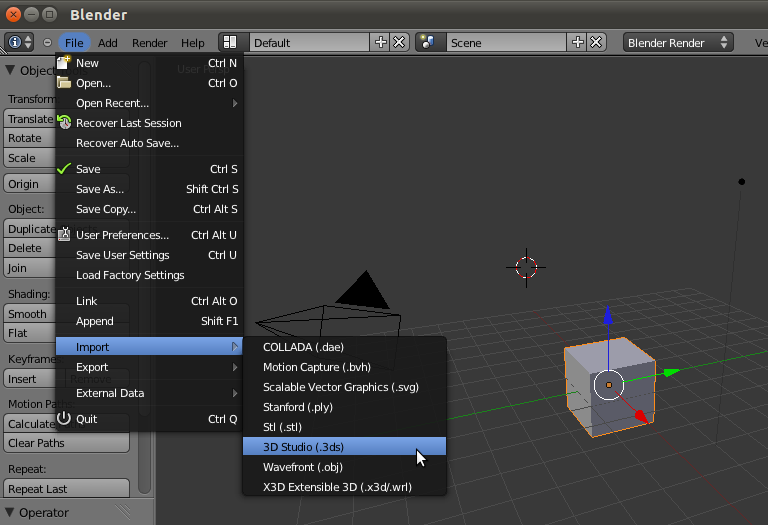Expand the External Data submenu
This screenshot has height=525, width=768.
click(149, 393)
